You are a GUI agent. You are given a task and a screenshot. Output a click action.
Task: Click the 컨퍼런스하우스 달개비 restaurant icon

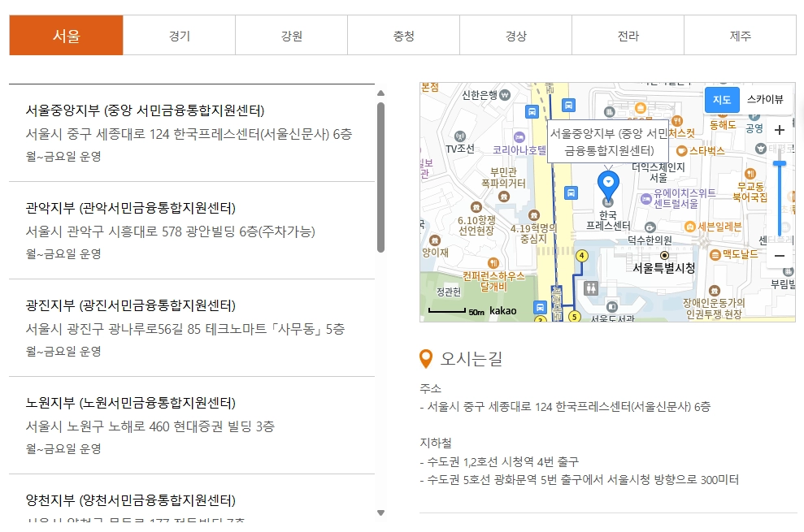(x=493, y=263)
